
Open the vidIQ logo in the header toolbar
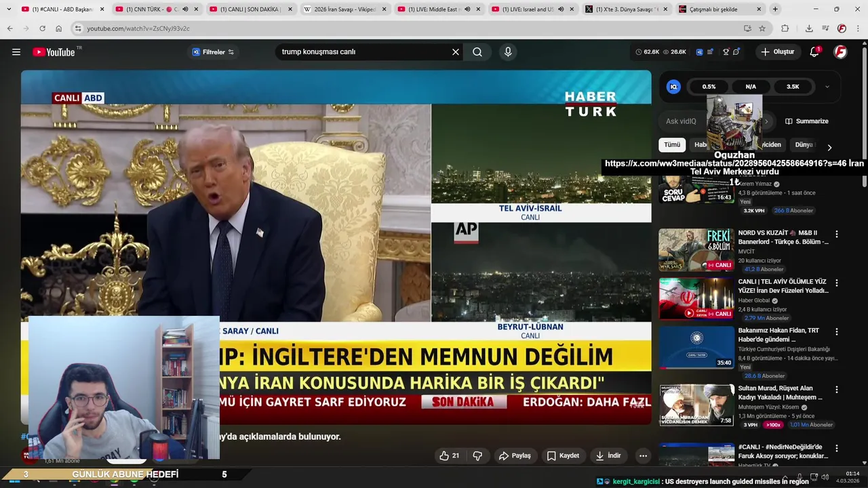pyautogui.click(x=699, y=52)
